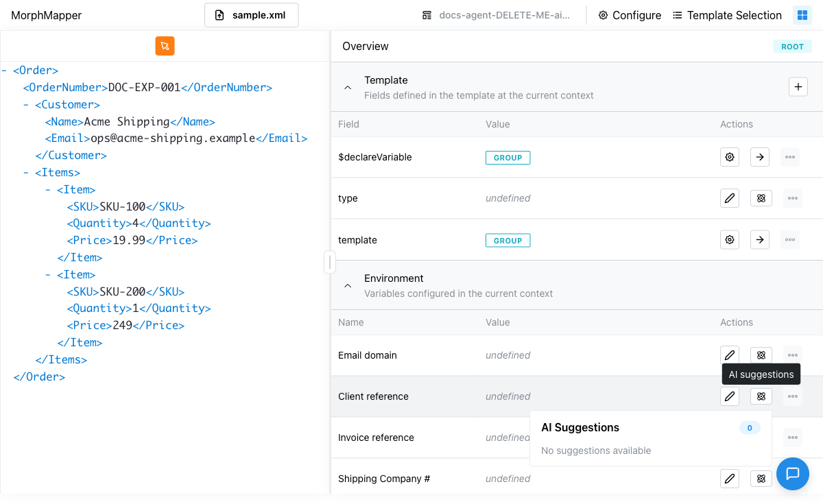The width and height of the screenshot is (823, 504).
Task: Click the Client reference name cell
Action: 373,396
